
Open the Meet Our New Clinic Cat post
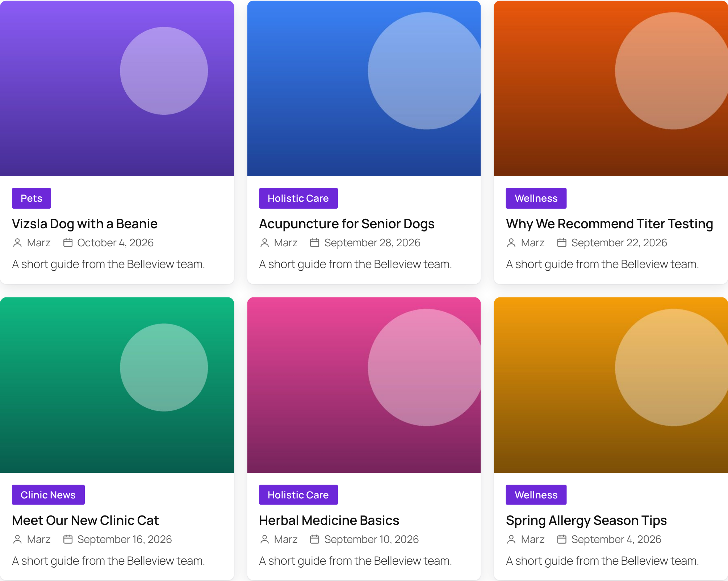click(x=85, y=521)
